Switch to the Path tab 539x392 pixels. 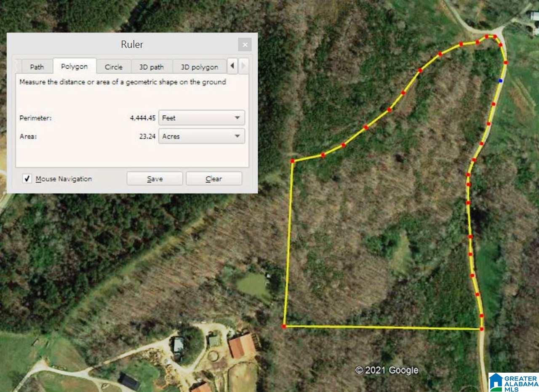click(37, 67)
